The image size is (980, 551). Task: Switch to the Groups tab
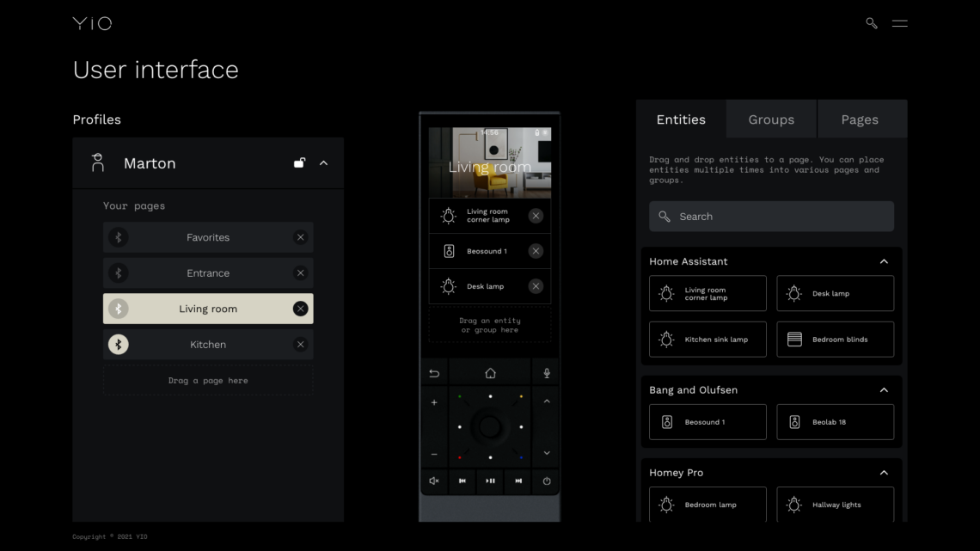tap(770, 119)
